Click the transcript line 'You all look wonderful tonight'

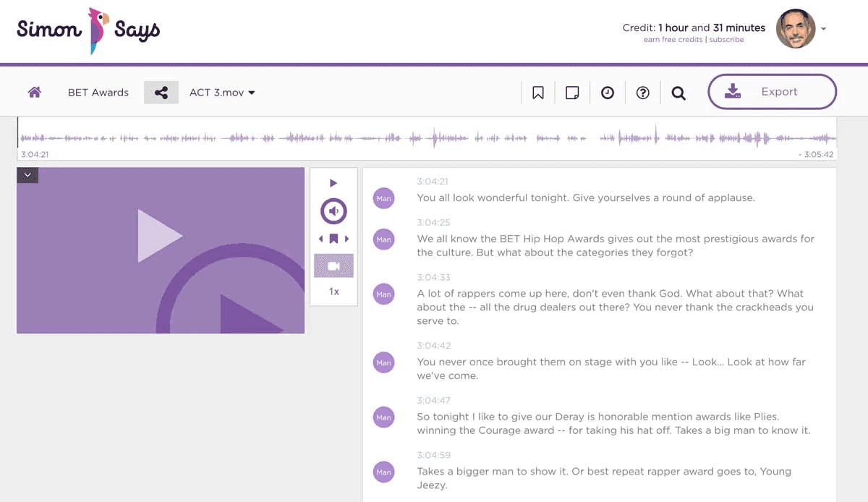click(x=586, y=197)
